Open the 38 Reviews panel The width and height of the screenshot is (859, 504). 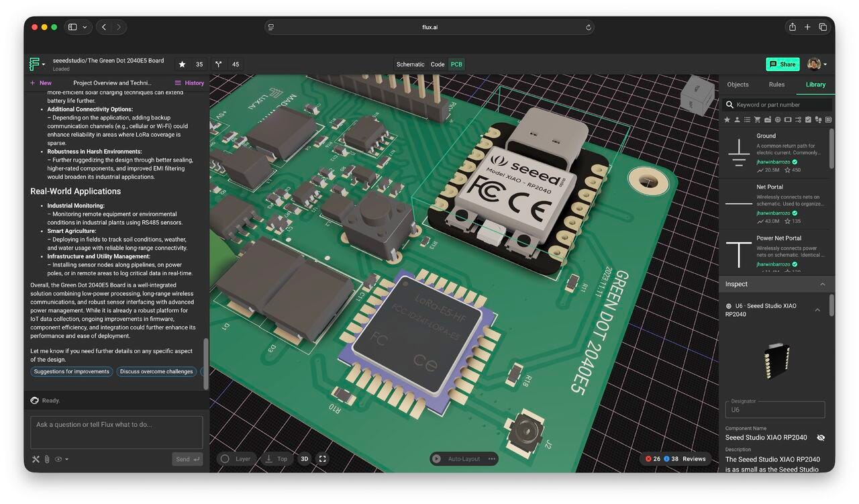(x=685, y=459)
